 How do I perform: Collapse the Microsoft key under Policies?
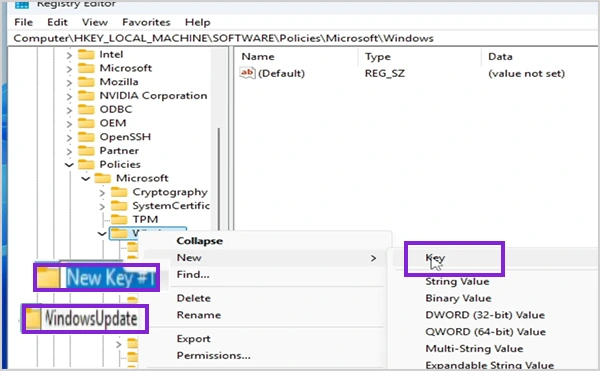pos(86,179)
